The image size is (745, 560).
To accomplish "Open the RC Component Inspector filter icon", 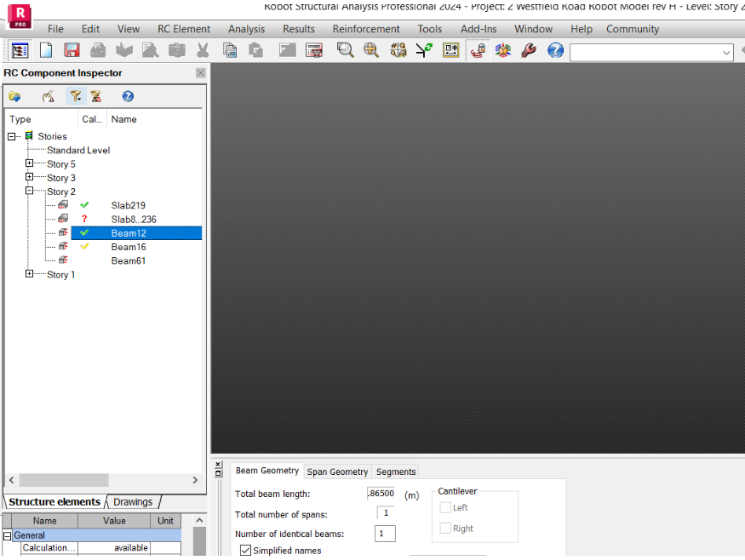I will [75, 96].
